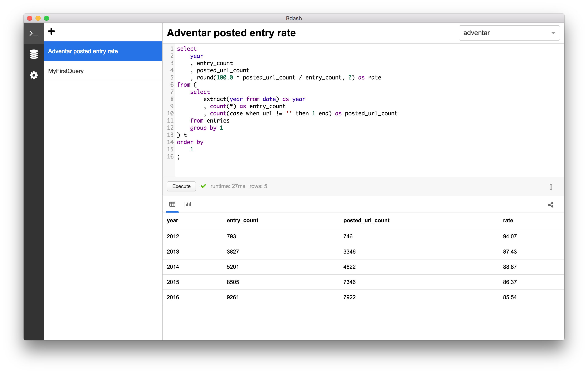Screen dimensions: 588x374
Task: Click the terminal prompt icon in sidebar
Action: (x=33, y=33)
